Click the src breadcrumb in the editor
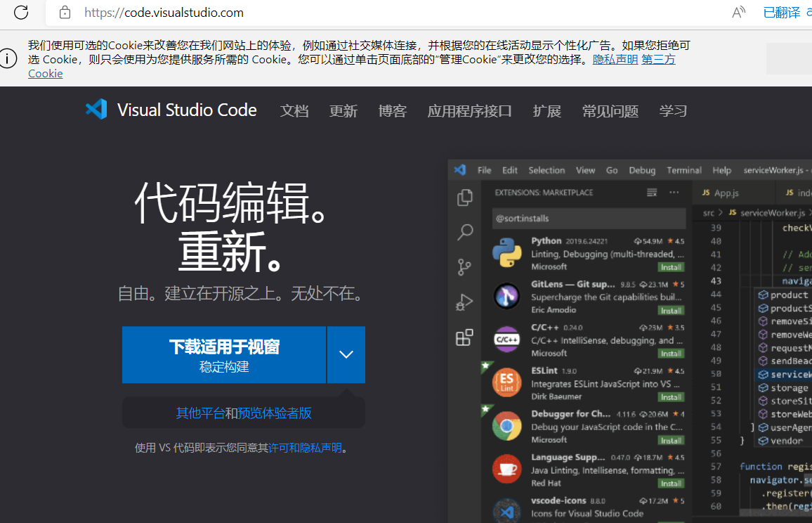The width and height of the screenshot is (812, 523). tap(709, 213)
